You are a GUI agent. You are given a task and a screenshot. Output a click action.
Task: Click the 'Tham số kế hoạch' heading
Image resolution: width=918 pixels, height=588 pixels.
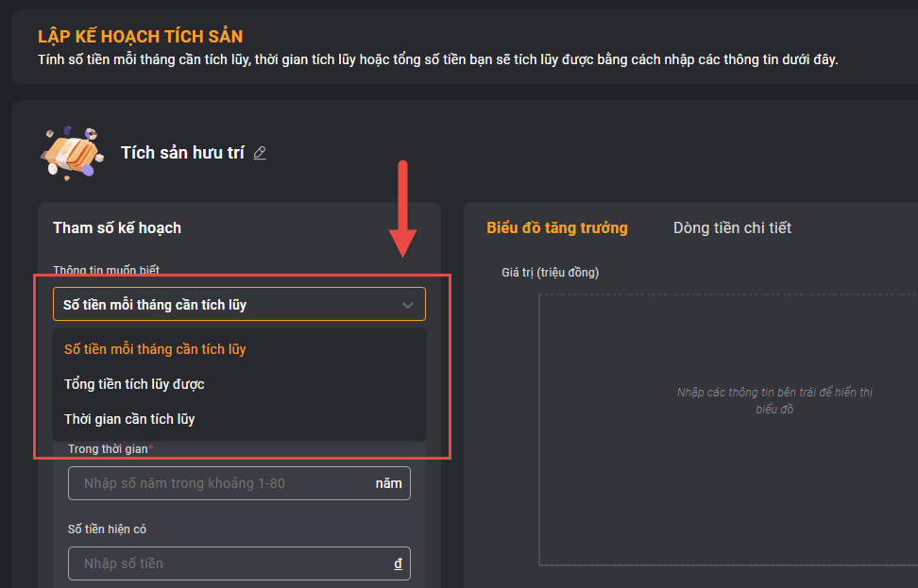tap(117, 227)
